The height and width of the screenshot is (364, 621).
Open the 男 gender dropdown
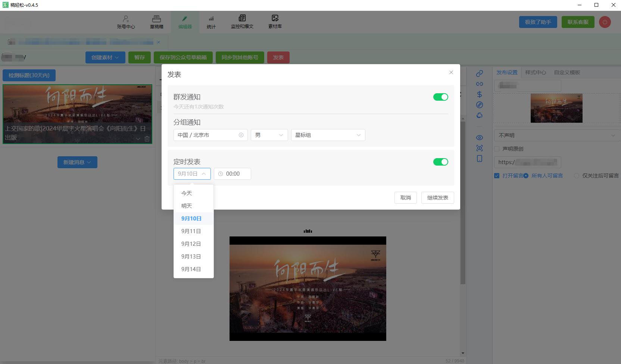pyautogui.click(x=269, y=135)
